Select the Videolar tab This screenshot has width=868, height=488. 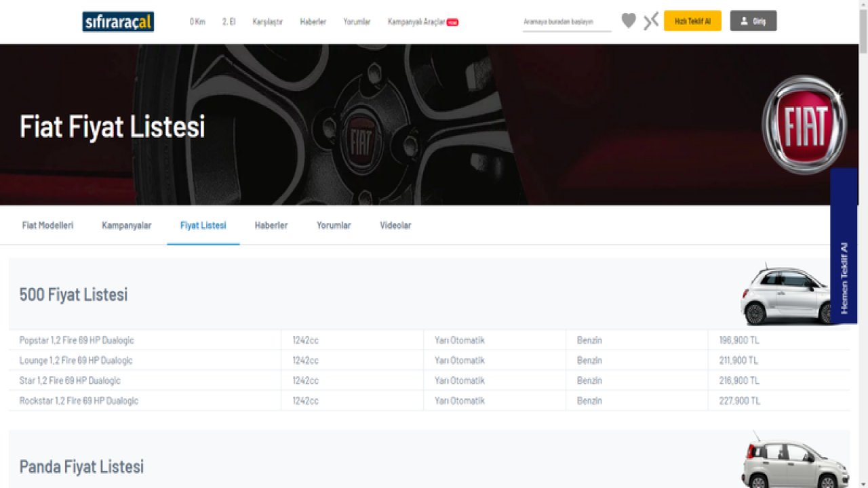(395, 225)
